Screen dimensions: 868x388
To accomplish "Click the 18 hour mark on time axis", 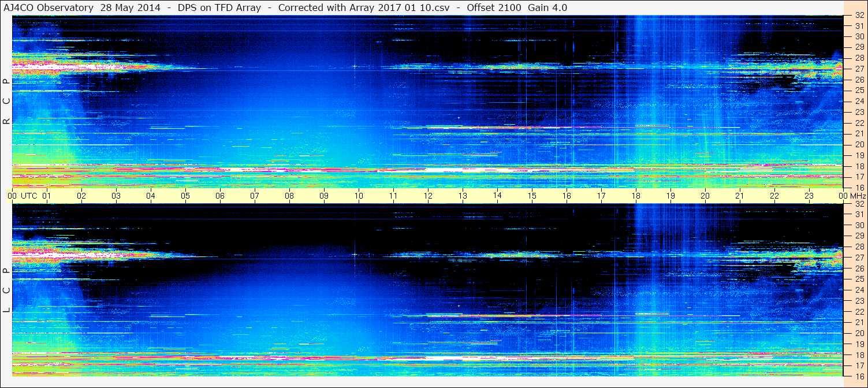I will pos(636,196).
